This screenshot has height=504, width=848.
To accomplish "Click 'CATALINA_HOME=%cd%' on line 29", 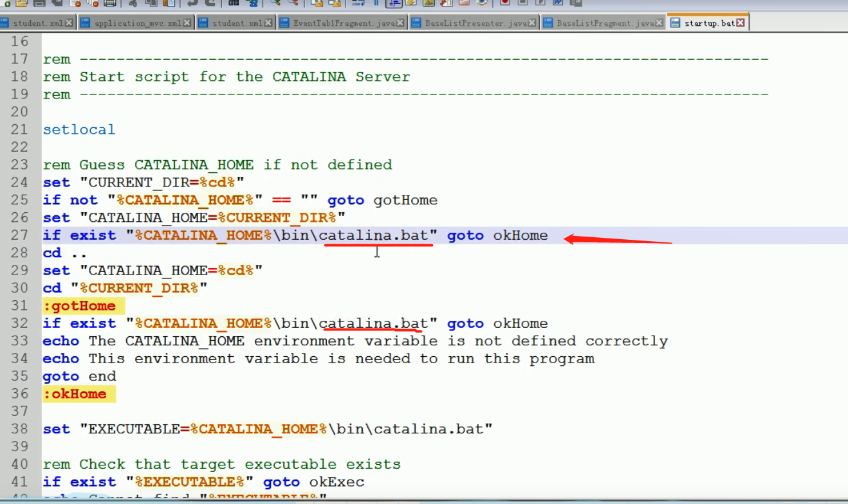I will click(x=171, y=271).
